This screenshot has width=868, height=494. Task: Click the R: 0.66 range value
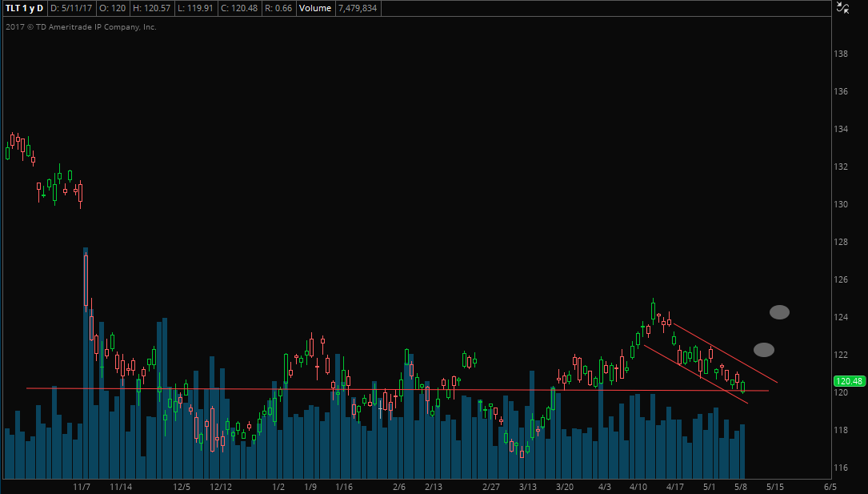[278, 8]
